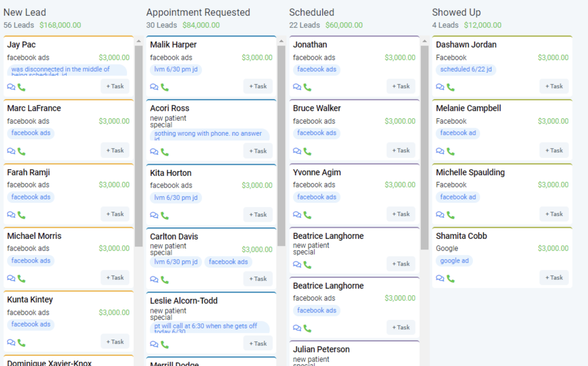Click phone icon on Leslie Alcorn-Todd card

(165, 344)
